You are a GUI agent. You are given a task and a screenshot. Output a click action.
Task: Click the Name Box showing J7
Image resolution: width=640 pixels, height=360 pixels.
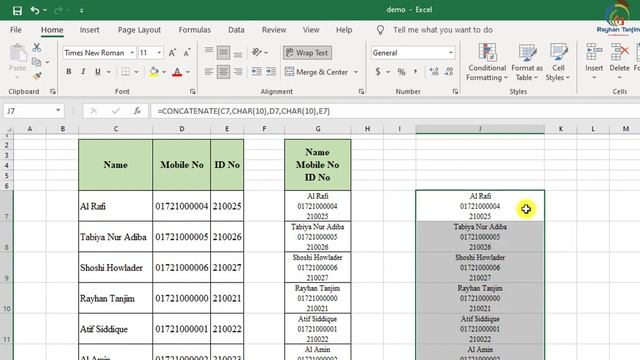(29, 111)
